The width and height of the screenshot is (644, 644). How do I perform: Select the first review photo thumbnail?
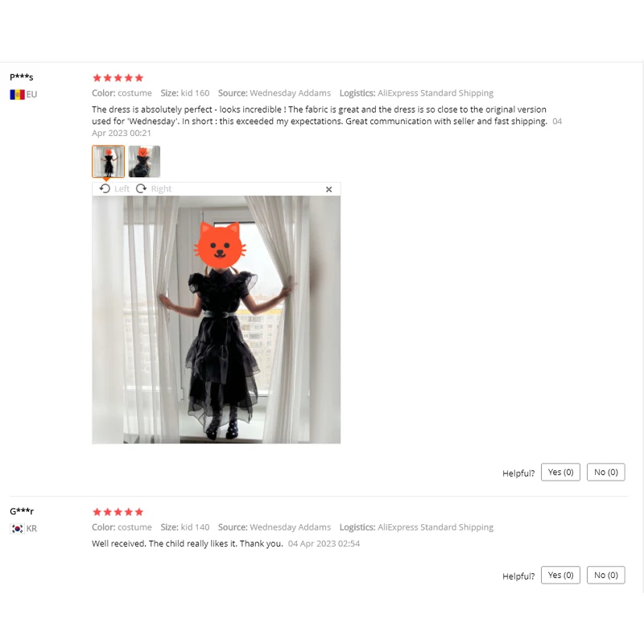coord(109,162)
